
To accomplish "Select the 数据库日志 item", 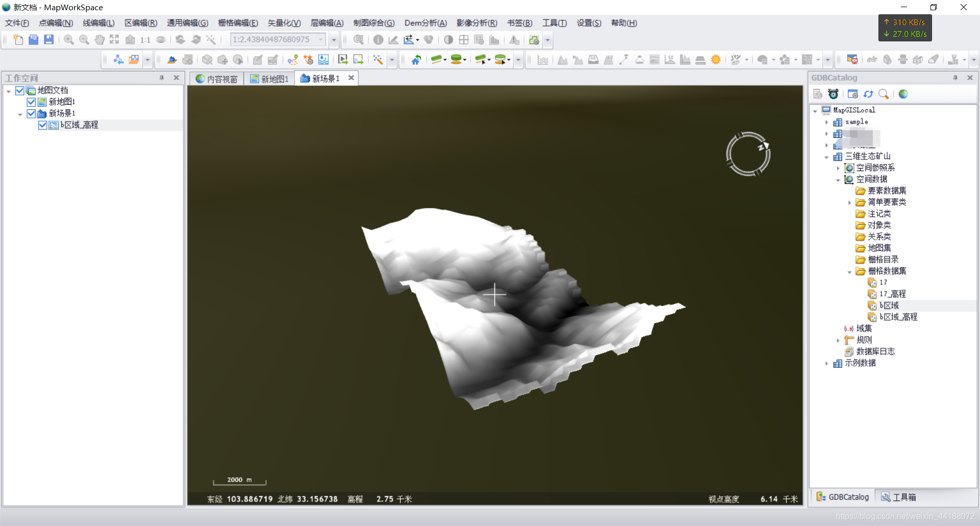I will point(875,351).
